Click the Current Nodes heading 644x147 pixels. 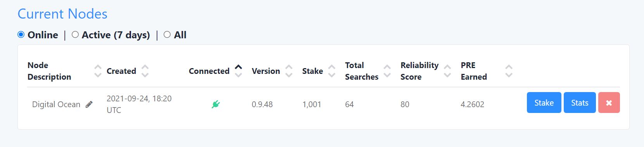(62, 14)
